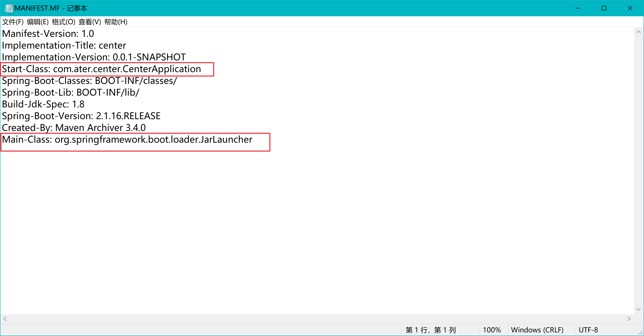
Task: Open the 查看(V) menu
Action: 89,22
